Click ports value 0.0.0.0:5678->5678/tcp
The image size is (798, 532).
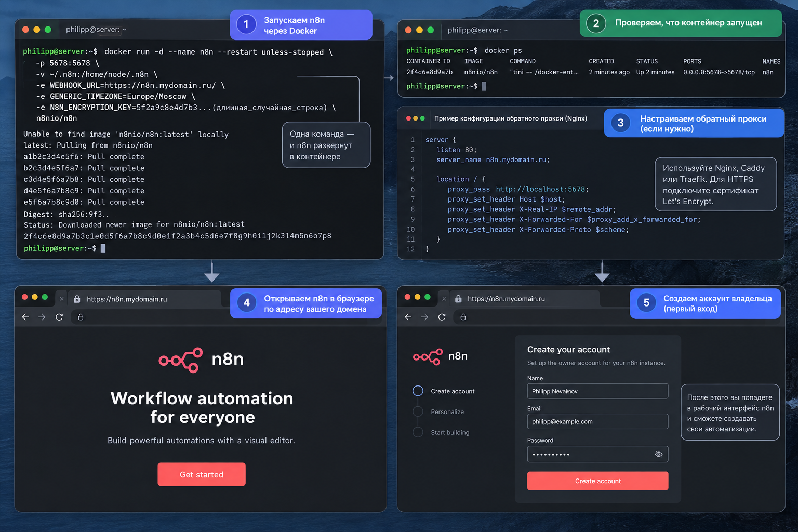click(719, 72)
